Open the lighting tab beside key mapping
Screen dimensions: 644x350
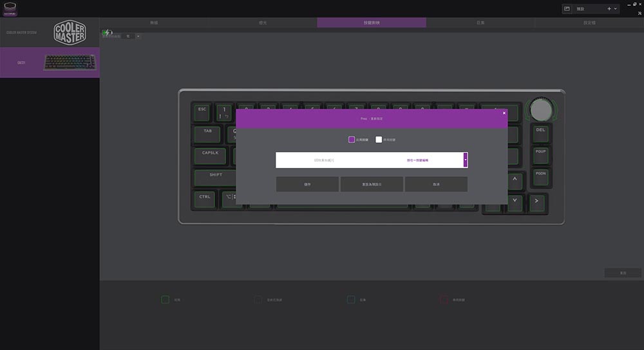(263, 23)
